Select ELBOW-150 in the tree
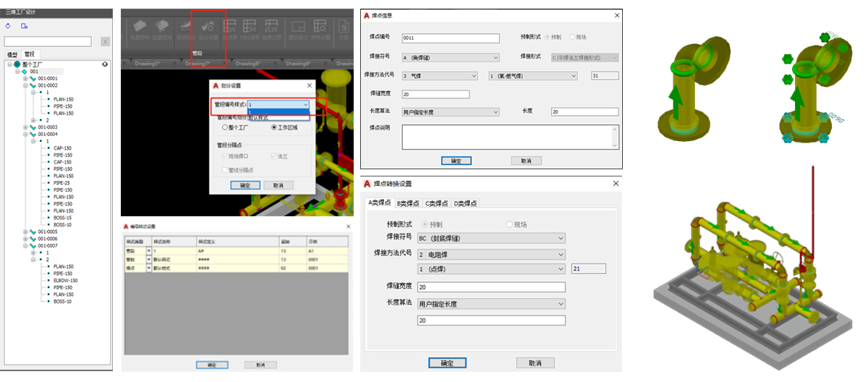 [65, 281]
